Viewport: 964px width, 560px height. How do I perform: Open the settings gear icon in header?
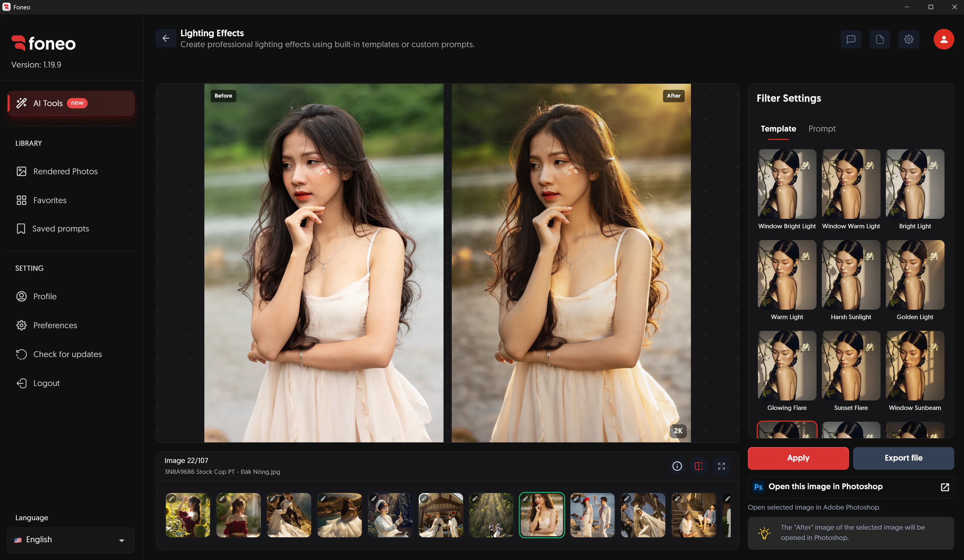pos(909,40)
